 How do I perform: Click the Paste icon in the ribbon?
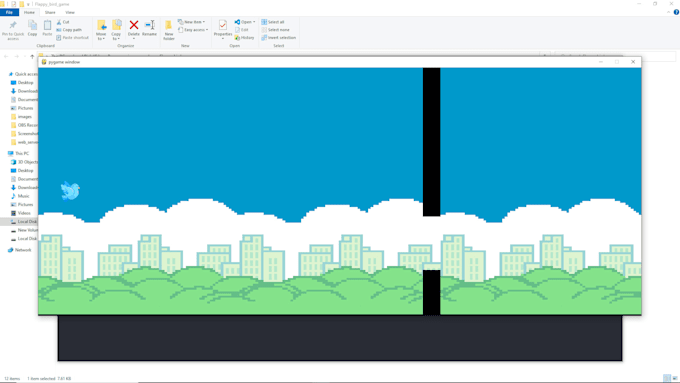47,26
